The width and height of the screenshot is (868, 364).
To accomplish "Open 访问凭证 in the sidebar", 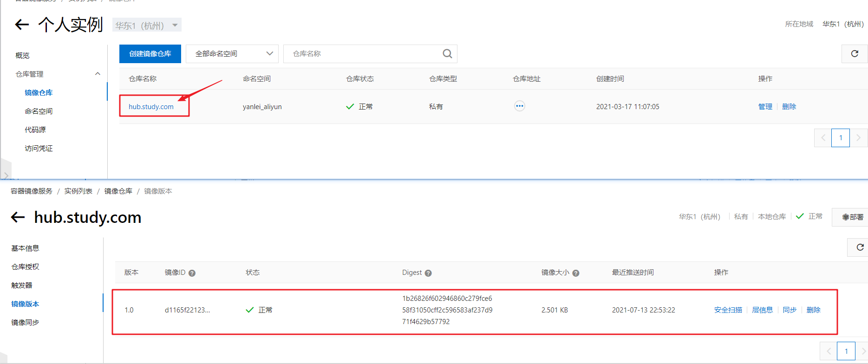I will pyautogui.click(x=39, y=148).
